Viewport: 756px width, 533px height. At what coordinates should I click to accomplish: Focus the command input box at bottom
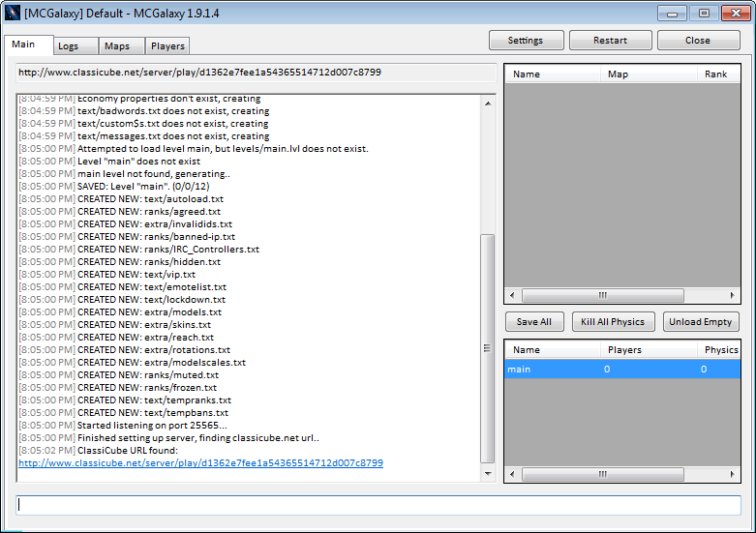(378, 505)
